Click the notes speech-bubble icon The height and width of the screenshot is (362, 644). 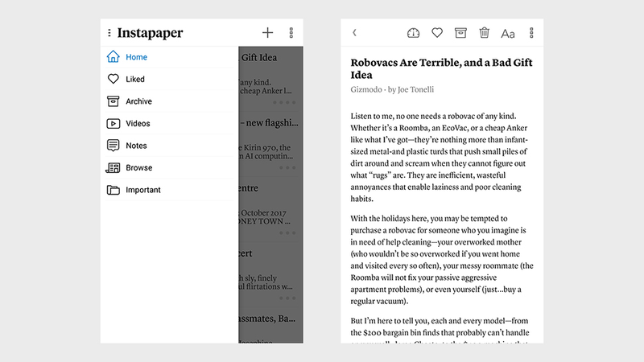(113, 146)
